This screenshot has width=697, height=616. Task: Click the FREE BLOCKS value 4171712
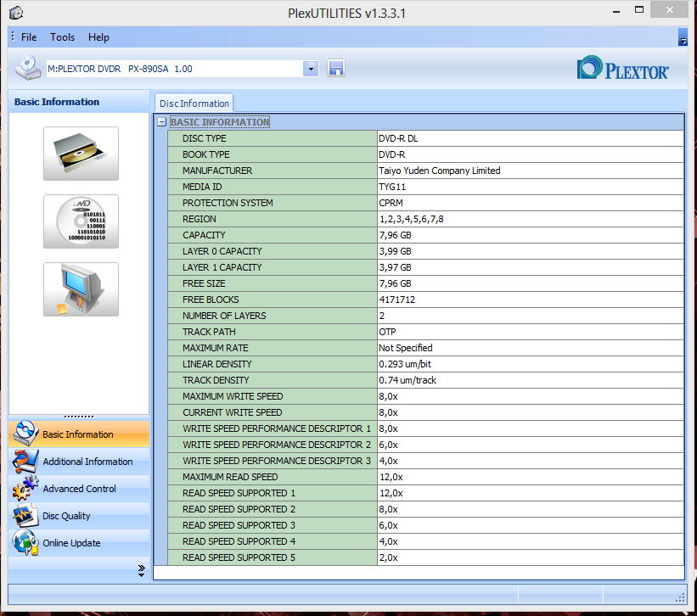pos(397,300)
